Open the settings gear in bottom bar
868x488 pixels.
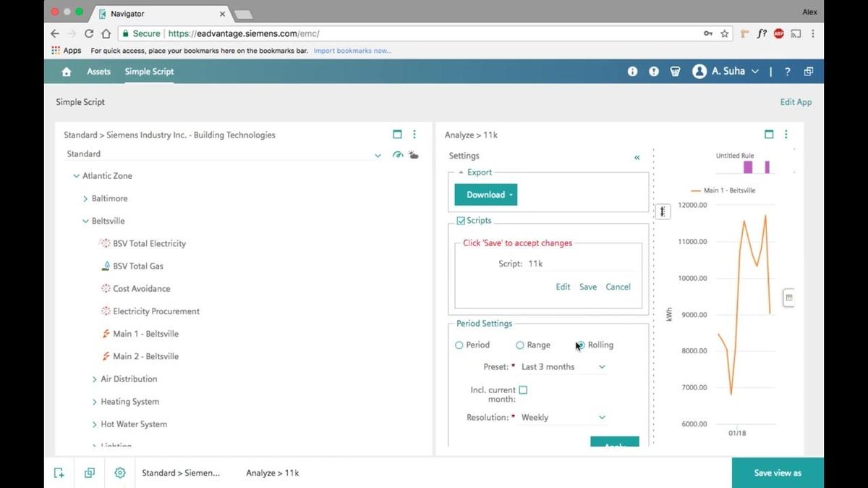[x=120, y=473]
